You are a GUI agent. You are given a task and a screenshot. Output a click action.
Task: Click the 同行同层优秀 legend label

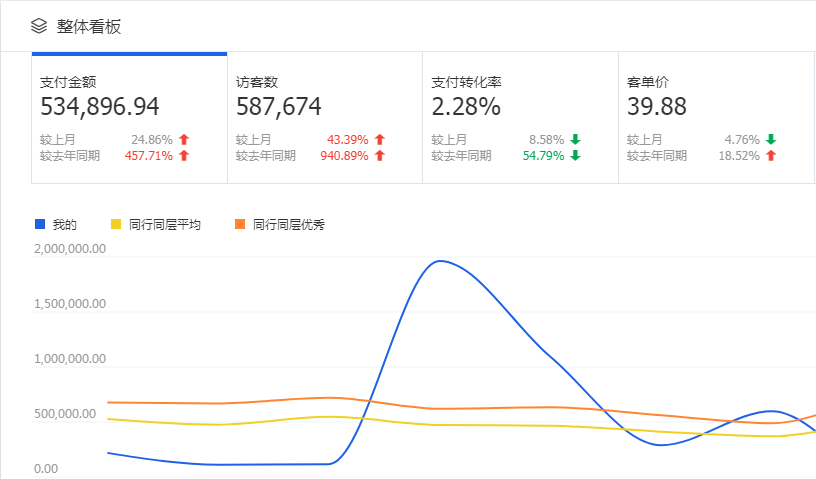[289, 224]
